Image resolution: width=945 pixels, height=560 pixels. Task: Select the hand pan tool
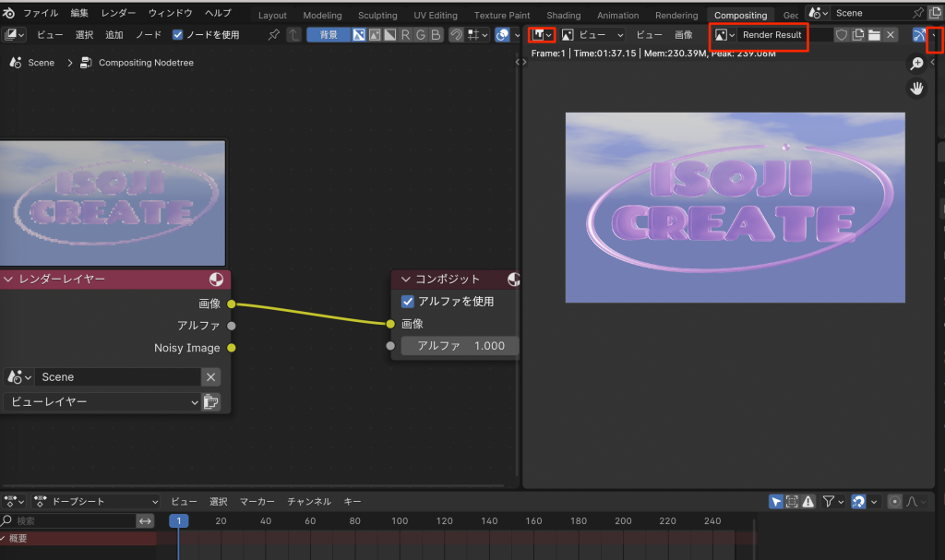click(x=917, y=89)
